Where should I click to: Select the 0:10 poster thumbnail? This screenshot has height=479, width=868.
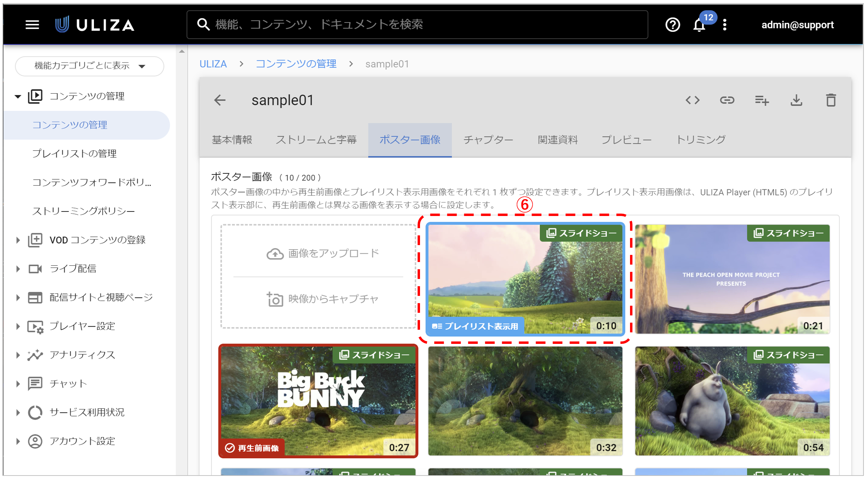pyautogui.click(x=525, y=279)
